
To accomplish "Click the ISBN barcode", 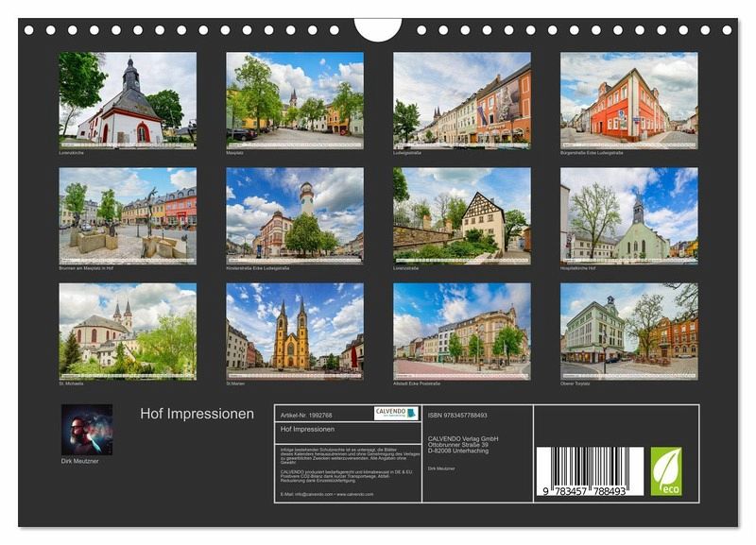I will [590, 469].
